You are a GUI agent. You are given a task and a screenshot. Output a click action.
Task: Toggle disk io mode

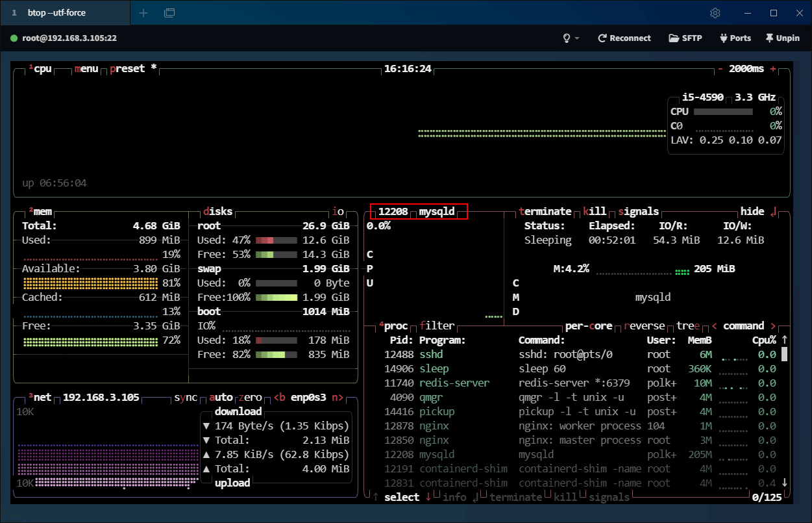click(x=338, y=212)
